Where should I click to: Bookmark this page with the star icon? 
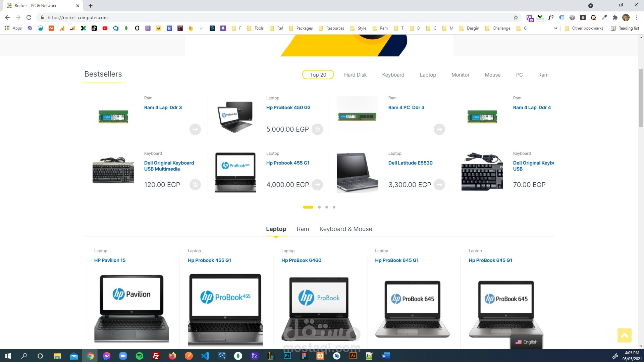click(516, 17)
